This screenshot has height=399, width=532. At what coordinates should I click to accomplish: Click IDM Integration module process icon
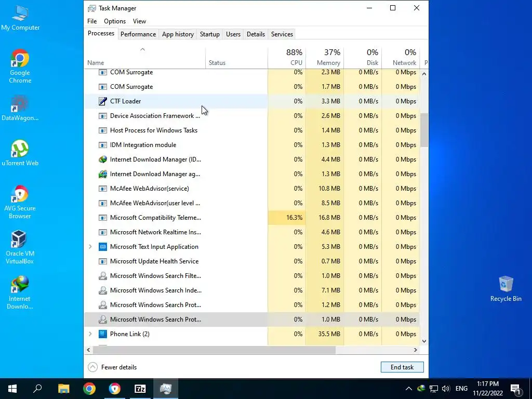point(102,145)
